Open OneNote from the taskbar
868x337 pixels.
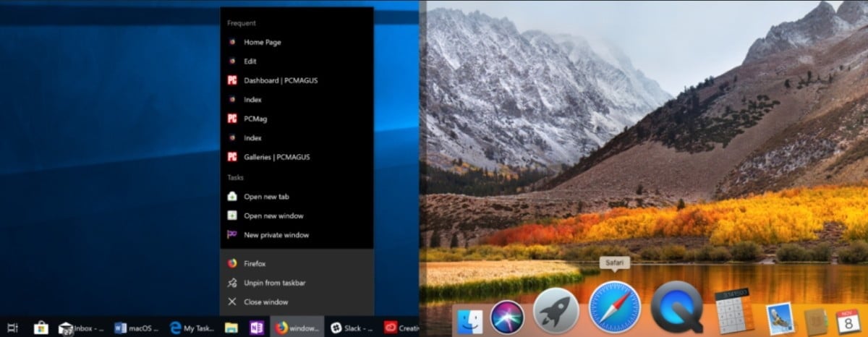click(256, 328)
